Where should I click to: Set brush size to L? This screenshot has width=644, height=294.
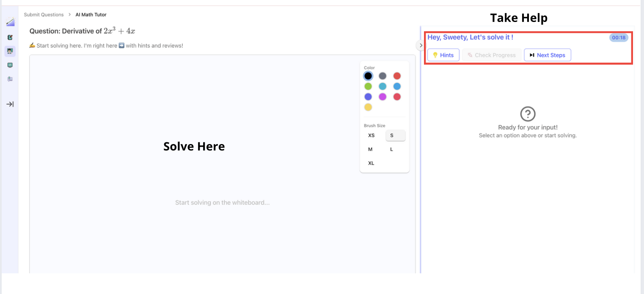point(391,149)
